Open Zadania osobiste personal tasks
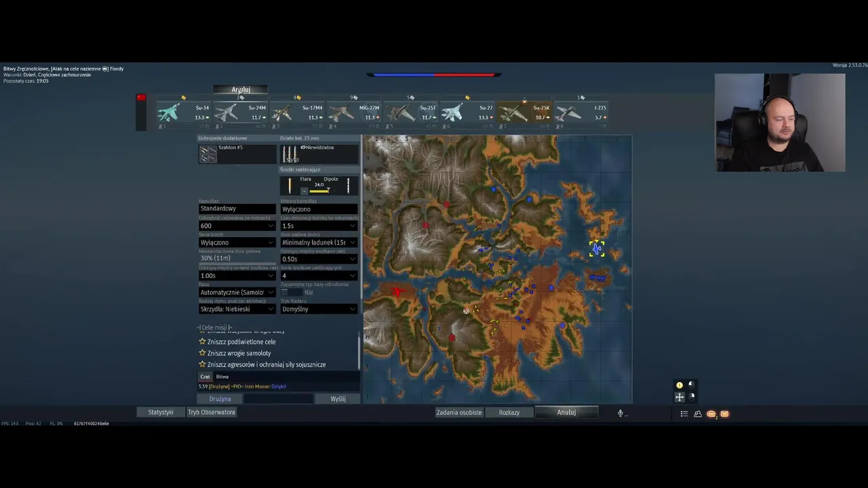The width and height of the screenshot is (868, 488). 459,412
